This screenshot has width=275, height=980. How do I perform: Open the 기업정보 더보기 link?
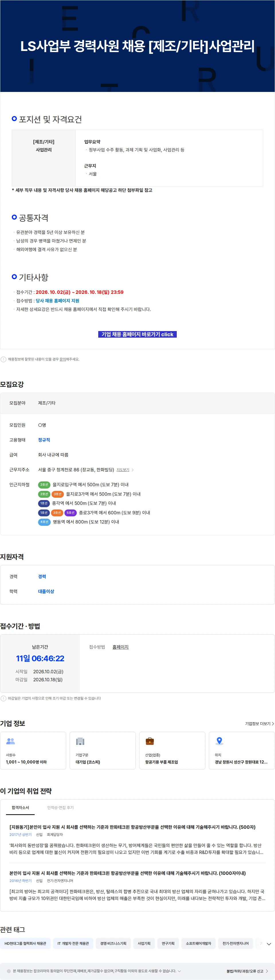[260, 724]
